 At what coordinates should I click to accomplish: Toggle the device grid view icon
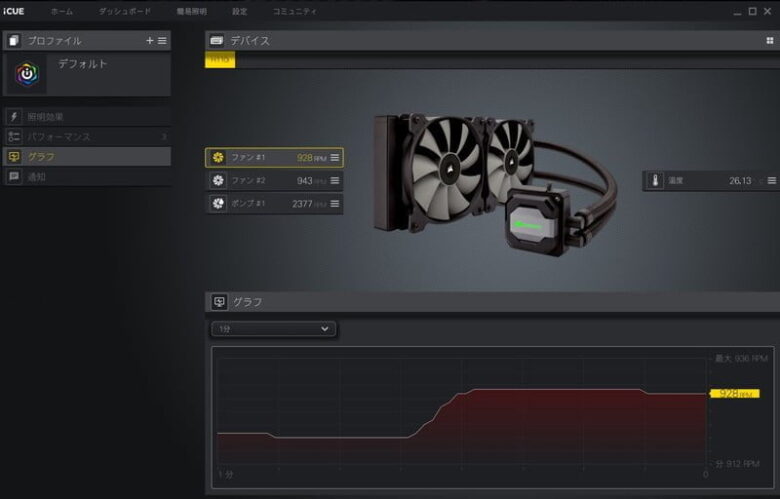pos(770,40)
